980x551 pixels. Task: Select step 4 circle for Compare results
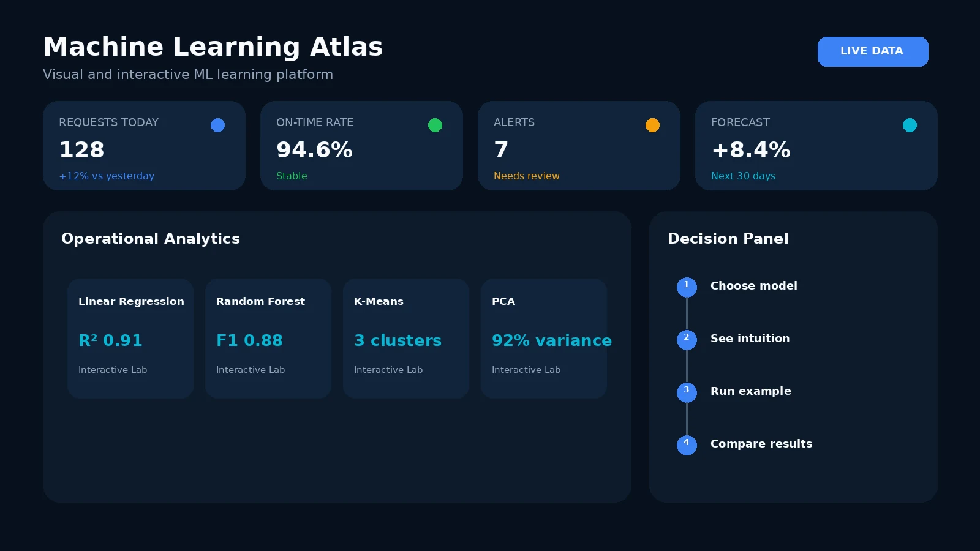point(687,445)
